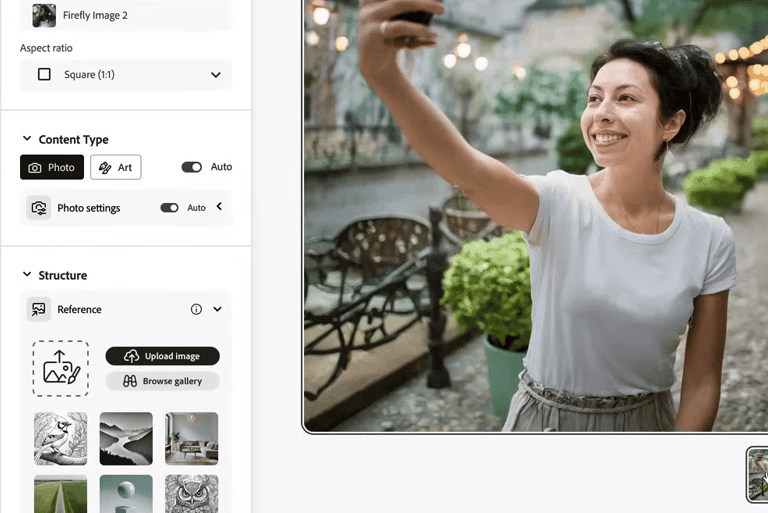Viewport: 768px width, 513px height.
Task: Click the Photo settings label
Action: point(89,208)
